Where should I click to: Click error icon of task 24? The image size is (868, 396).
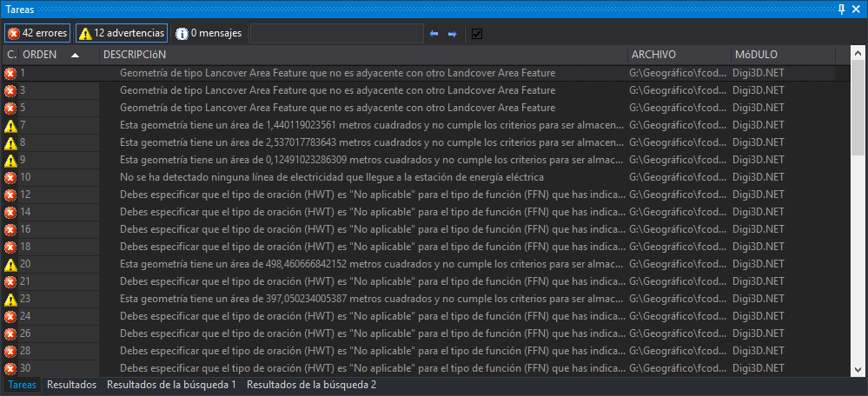click(10, 316)
